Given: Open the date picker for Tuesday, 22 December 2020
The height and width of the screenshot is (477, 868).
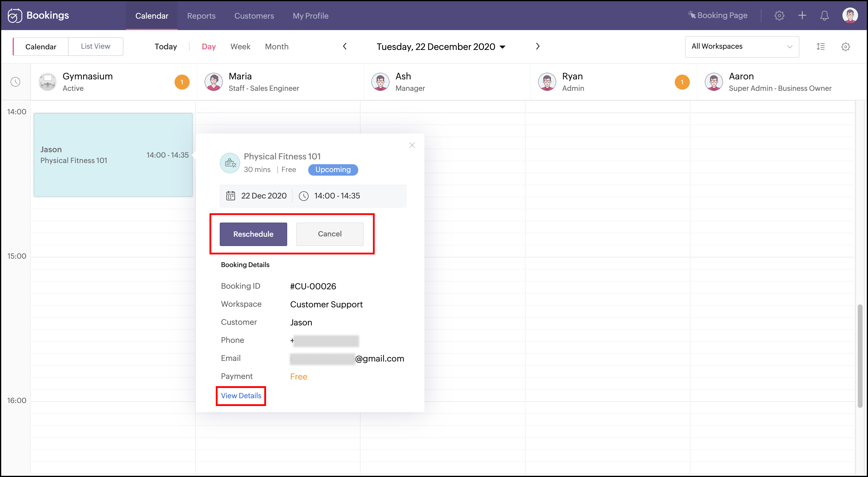Looking at the screenshot, I should click(441, 46).
